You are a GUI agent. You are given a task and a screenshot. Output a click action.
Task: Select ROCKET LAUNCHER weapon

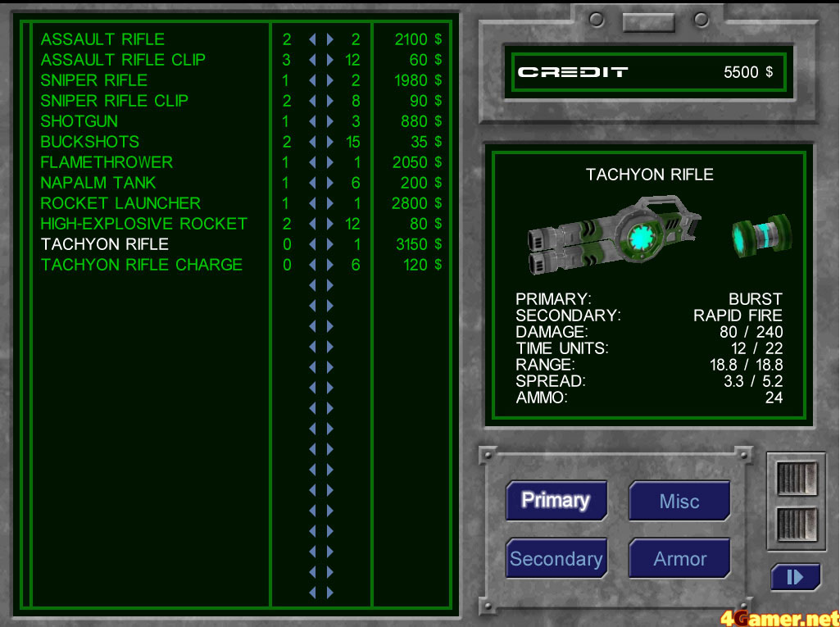(120, 203)
